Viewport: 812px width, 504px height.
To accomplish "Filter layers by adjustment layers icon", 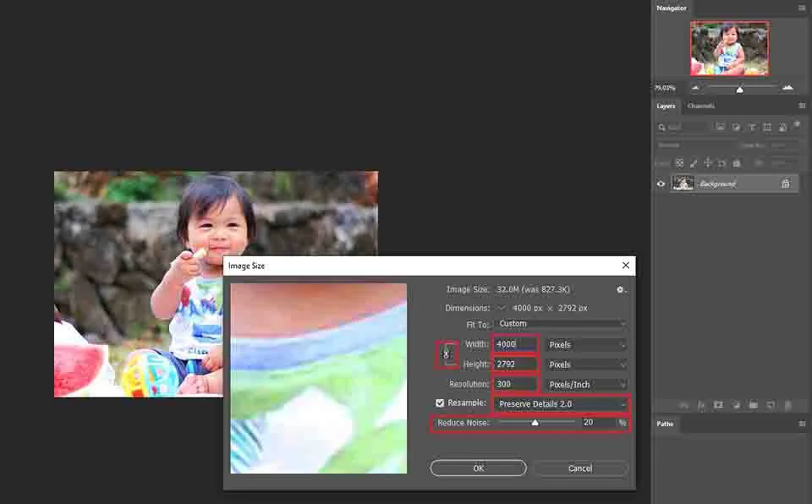I will pyautogui.click(x=736, y=127).
